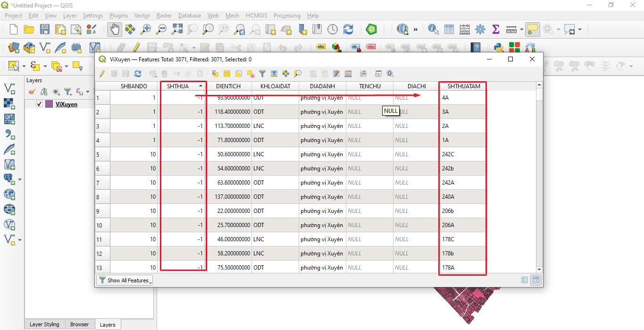Viewport: 644px width, 330px height.
Task: Open the Identify Features tool
Action: [433, 29]
